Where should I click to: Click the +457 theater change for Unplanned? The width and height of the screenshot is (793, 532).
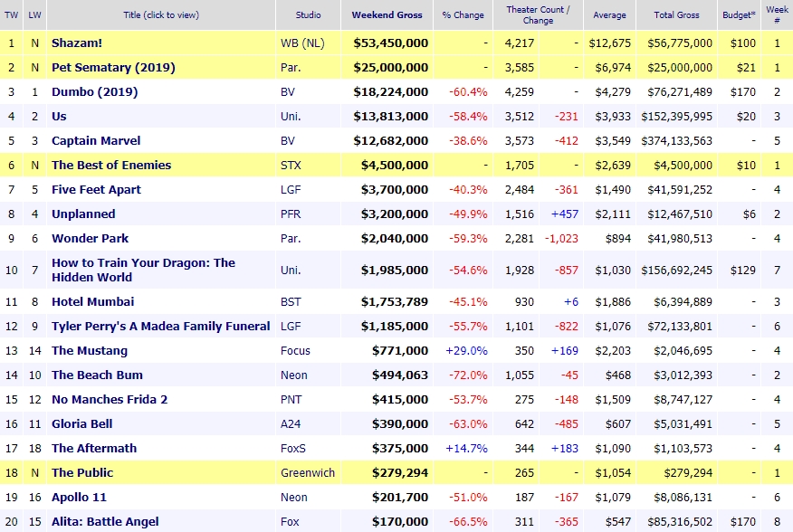[564, 214]
